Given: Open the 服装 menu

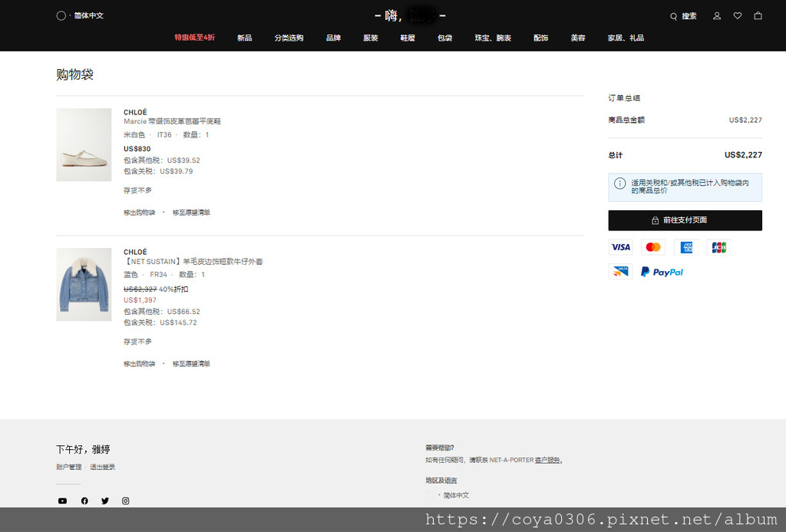Looking at the screenshot, I should [371, 38].
